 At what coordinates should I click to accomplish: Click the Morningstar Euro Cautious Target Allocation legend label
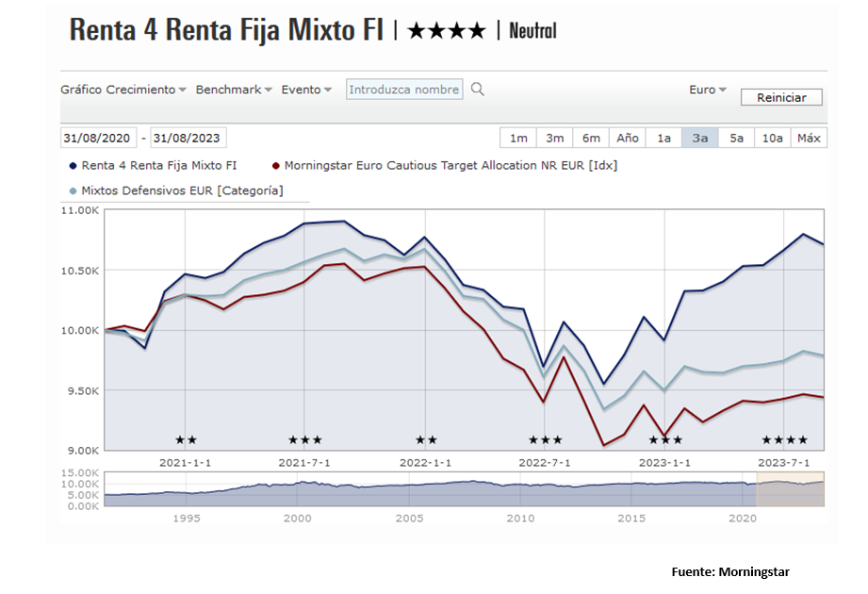coord(450,166)
